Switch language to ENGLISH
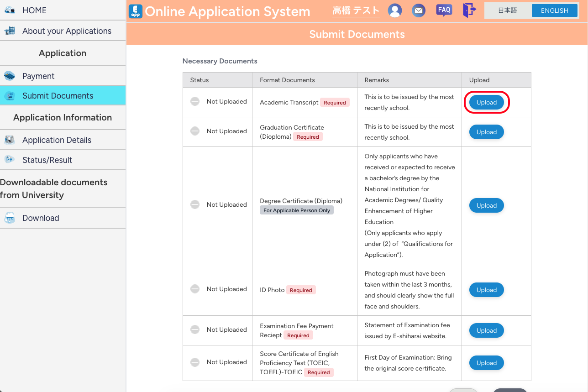Screen dimensions: 588x392 (554, 10)
